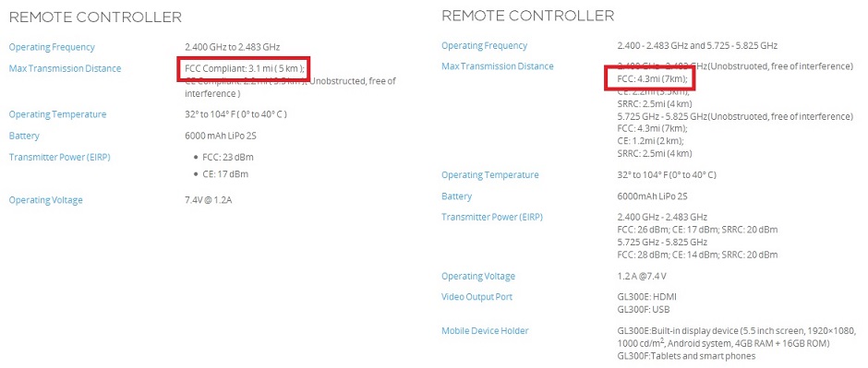Click right panel Operating Frequency label
Screen dimensions: 868x368
tap(485, 46)
